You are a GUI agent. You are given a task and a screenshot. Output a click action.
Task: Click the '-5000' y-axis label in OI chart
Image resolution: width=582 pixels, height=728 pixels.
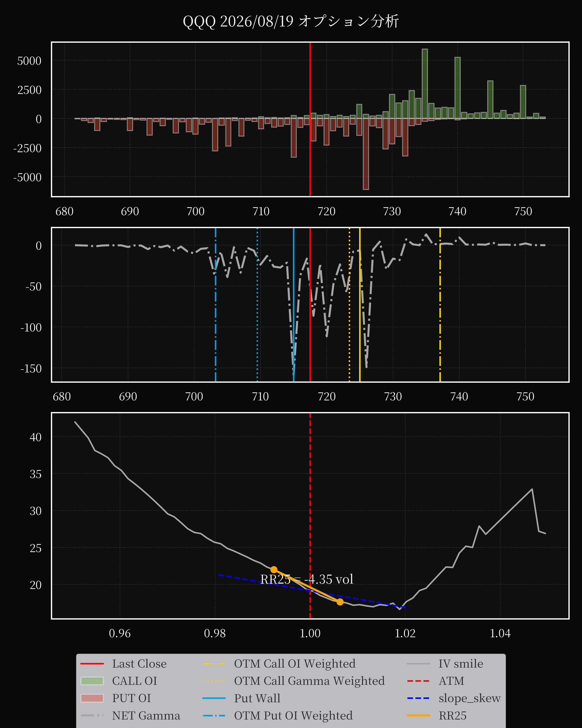27,177
